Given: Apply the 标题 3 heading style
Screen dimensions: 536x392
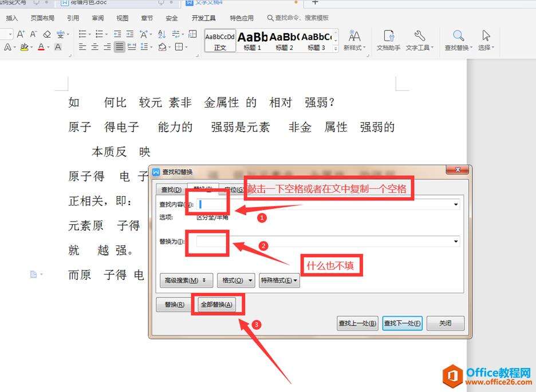Looking at the screenshot, I should tap(317, 41).
